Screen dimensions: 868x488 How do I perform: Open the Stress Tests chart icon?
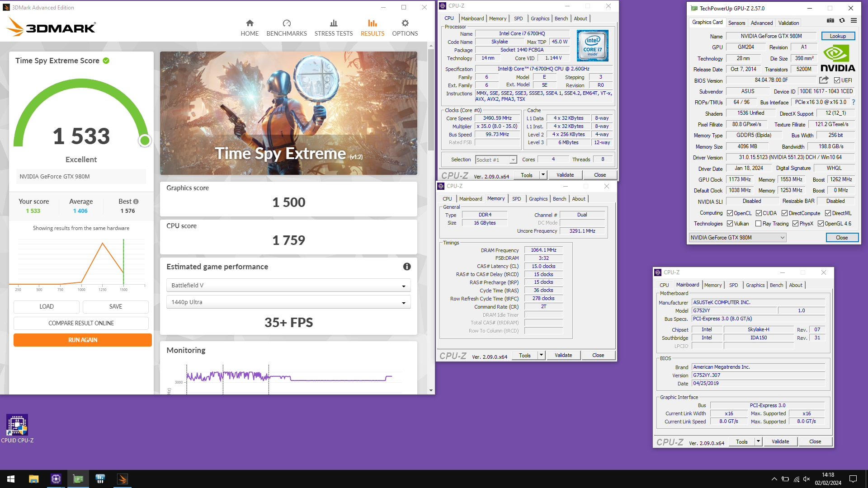pos(334,23)
